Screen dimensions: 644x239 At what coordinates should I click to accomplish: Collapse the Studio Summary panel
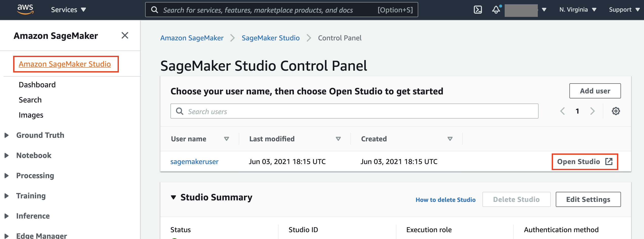(x=173, y=197)
